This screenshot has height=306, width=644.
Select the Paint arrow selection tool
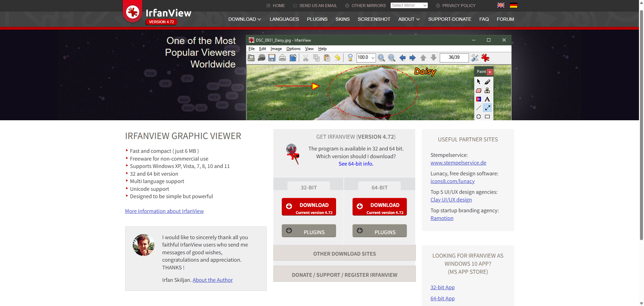pyautogui.click(x=479, y=82)
